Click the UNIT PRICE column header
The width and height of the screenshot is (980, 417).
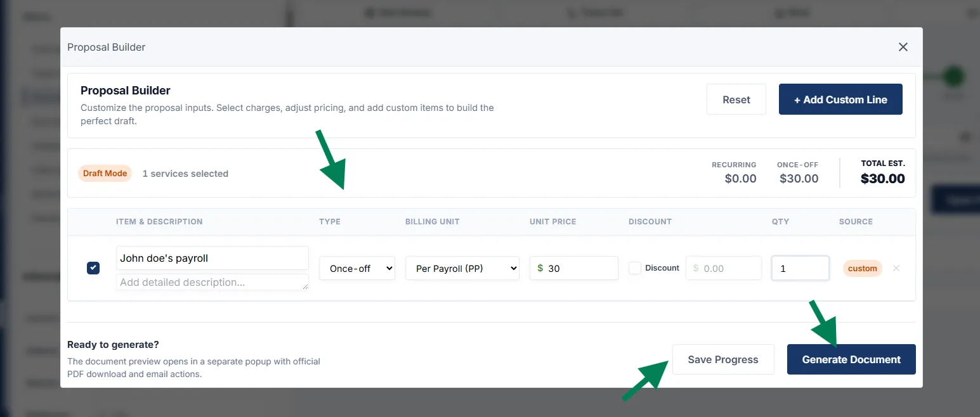point(553,222)
